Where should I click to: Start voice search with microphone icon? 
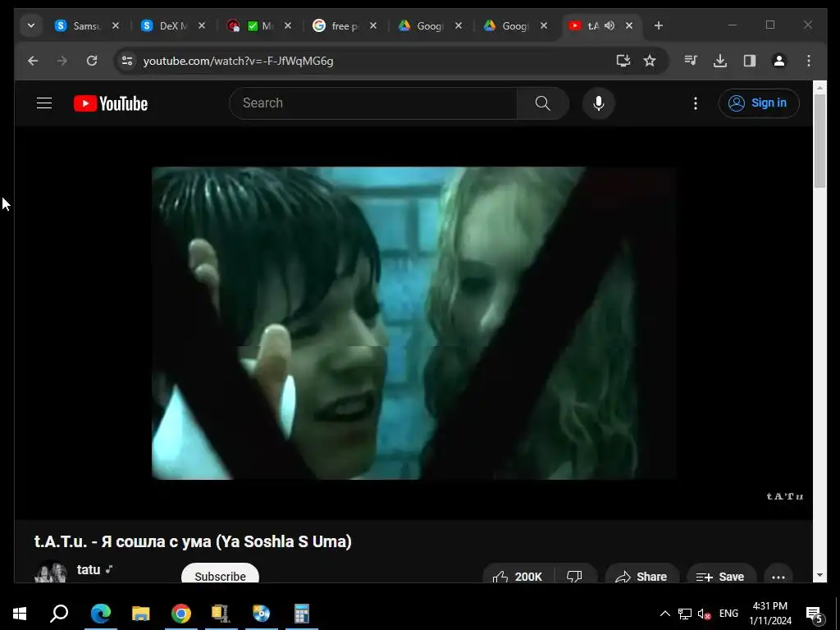click(598, 103)
